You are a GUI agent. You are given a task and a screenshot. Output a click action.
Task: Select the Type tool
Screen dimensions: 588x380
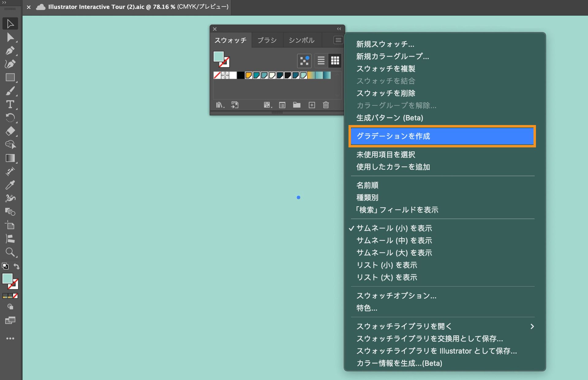click(x=10, y=104)
